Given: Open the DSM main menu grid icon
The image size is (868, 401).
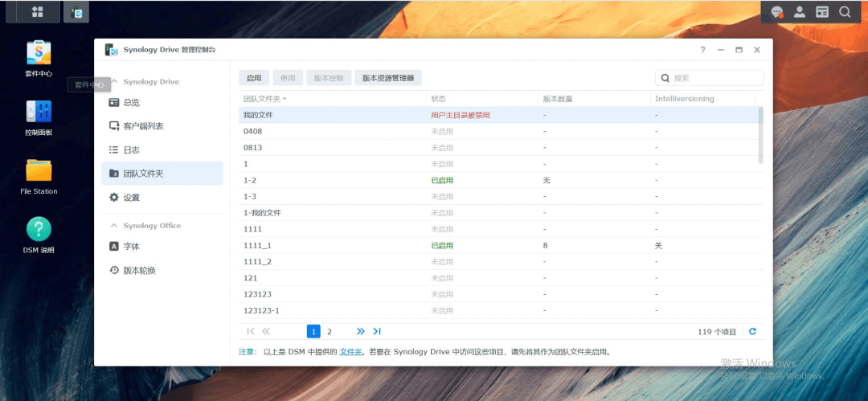Looking at the screenshot, I should (38, 12).
